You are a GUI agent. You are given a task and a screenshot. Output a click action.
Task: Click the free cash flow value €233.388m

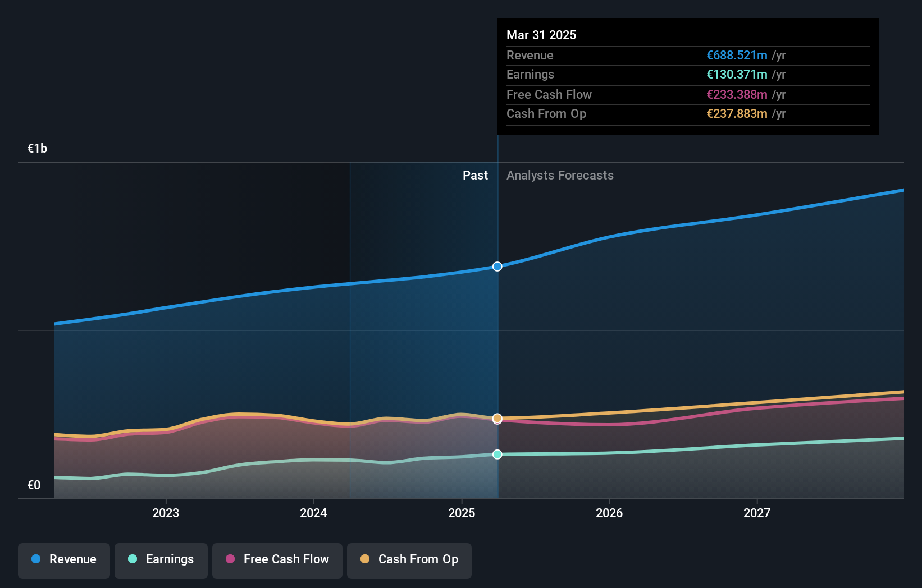tap(737, 94)
